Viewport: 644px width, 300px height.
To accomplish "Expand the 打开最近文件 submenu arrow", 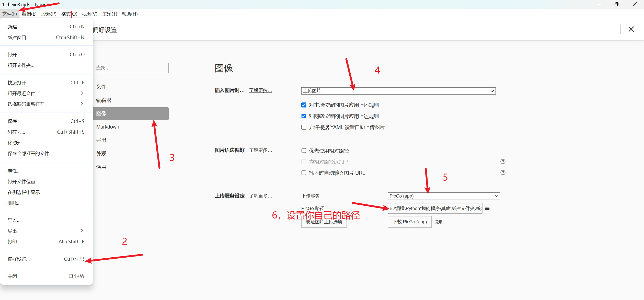I will click(x=82, y=93).
